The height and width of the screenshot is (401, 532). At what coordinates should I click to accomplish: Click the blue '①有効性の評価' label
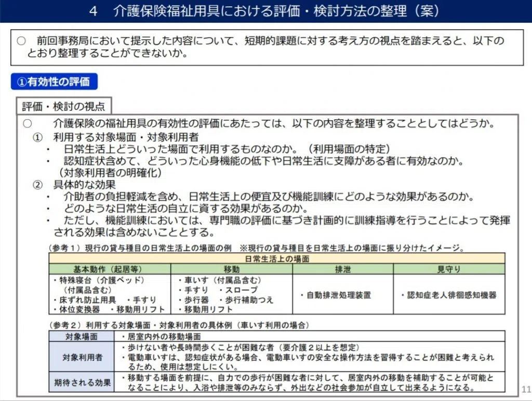(54, 82)
